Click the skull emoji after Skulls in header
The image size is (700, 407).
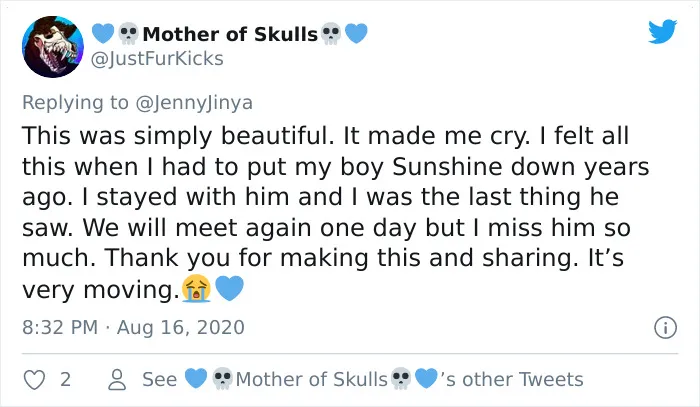click(331, 33)
